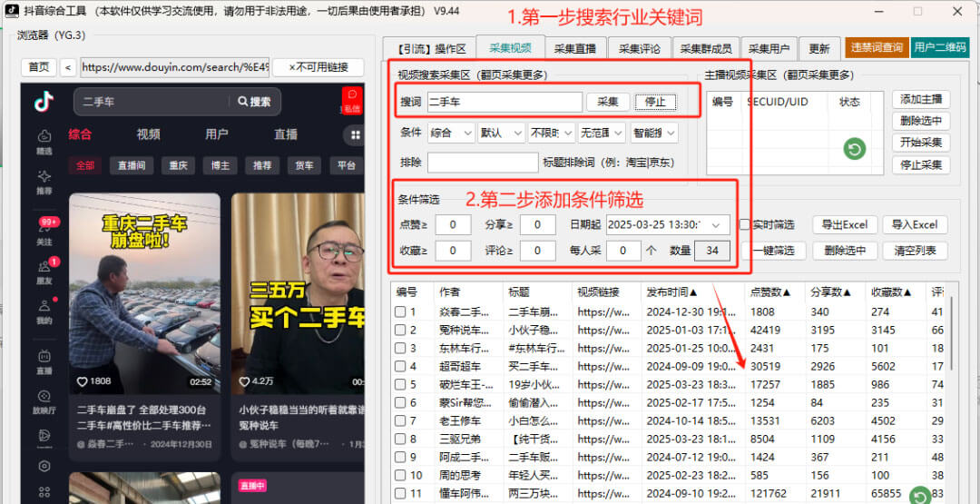Open the 视频 tab in Douyin search results
Screen dimensions: 980x504
(x=148, y=134)
